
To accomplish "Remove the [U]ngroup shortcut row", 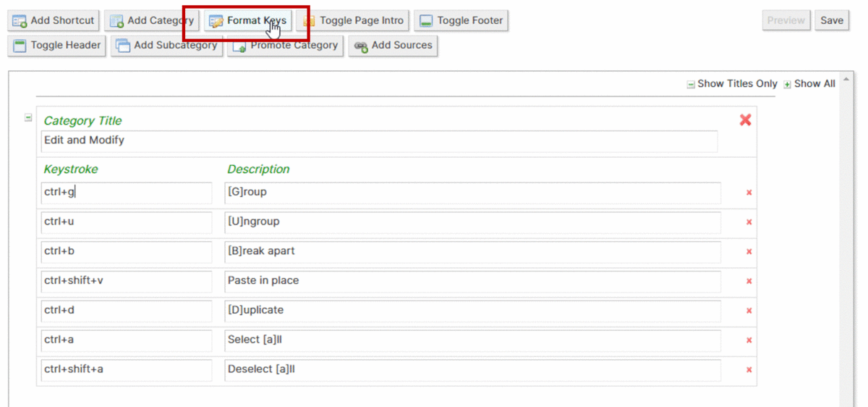I will 749,222.
